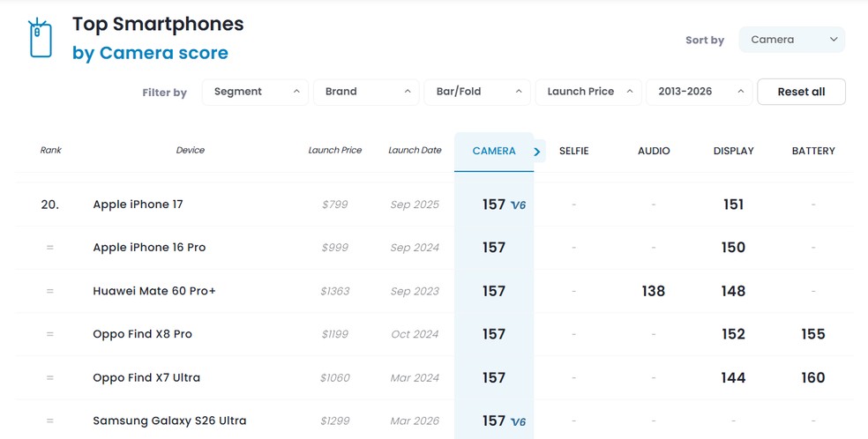Viewport: 868px width, 439px height.
Task: Open the Bar/Fold filter dropdown
Action: (x=477, y=92)
